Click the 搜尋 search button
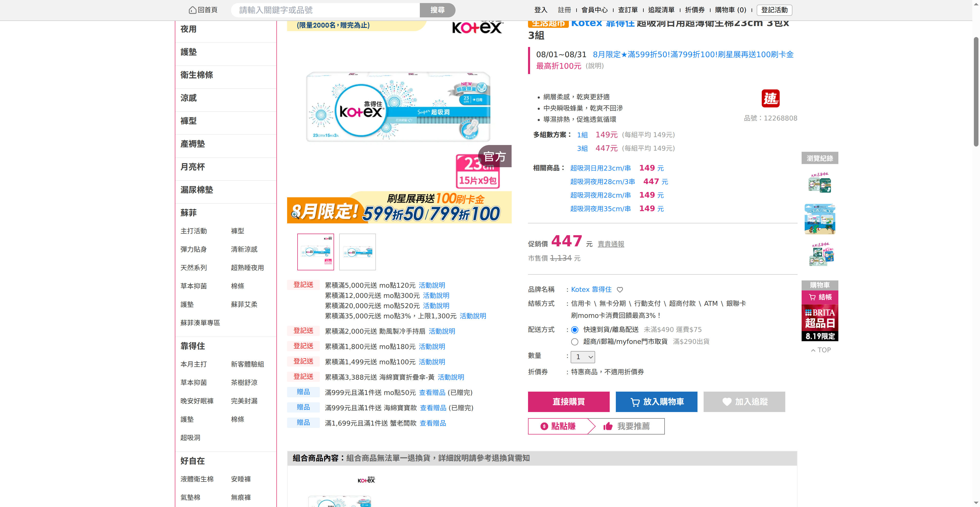The image size is (980, 507). coord(437,10)
